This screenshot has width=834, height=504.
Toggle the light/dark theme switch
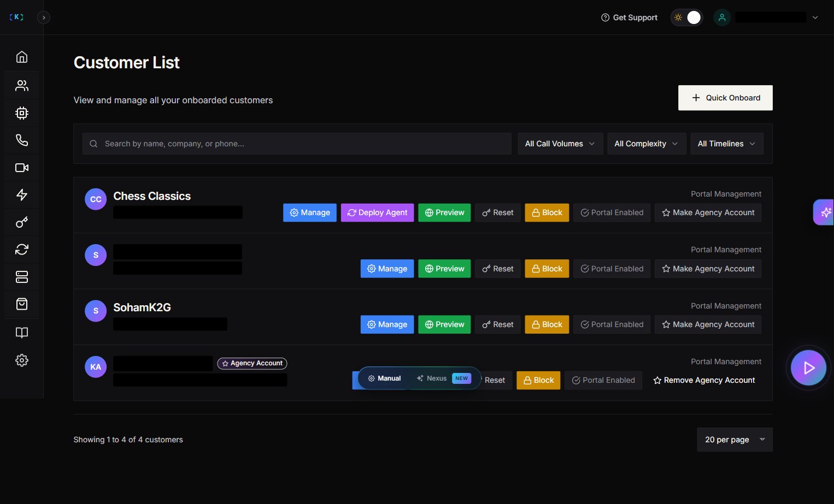click(x=686, y=17)
